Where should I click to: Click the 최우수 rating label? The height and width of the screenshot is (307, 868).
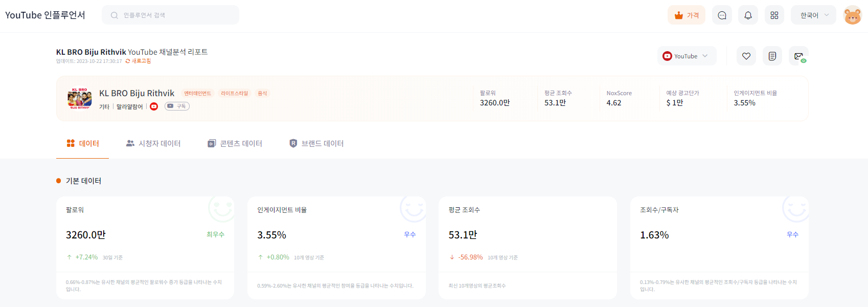point(215,234)
